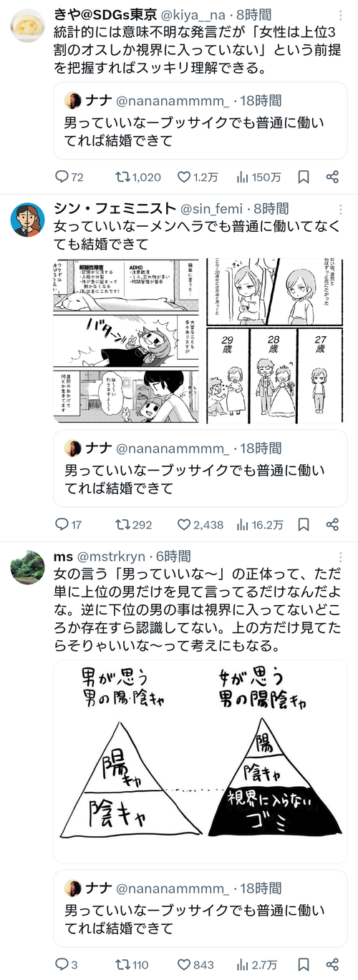
Task: Bookmark the シン・フェミニスト tweet
Action: tap(303, 524)
